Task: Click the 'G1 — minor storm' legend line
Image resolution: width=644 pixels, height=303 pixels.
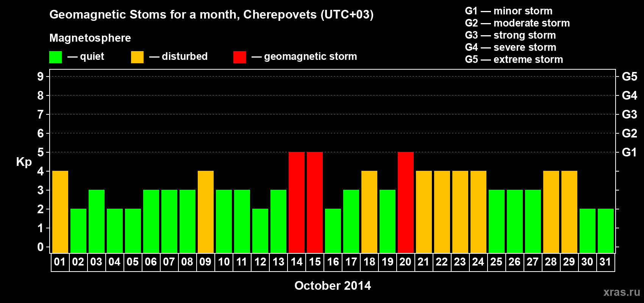Action: coord(509,11)
